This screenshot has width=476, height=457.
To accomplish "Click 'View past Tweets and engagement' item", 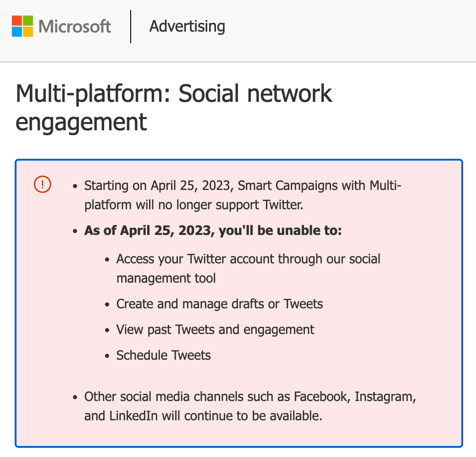I will click(x=215, y=330).
